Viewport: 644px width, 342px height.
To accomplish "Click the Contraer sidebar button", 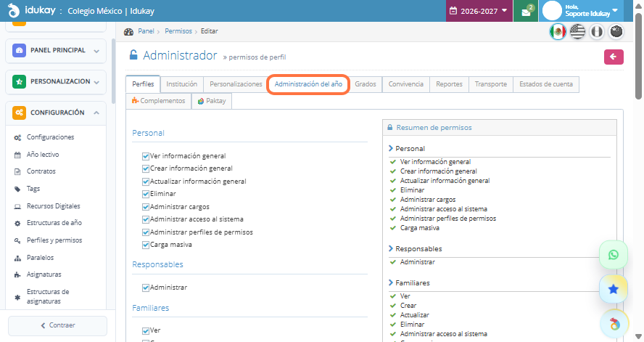I will pyautogui.click(x=57, y=325).
